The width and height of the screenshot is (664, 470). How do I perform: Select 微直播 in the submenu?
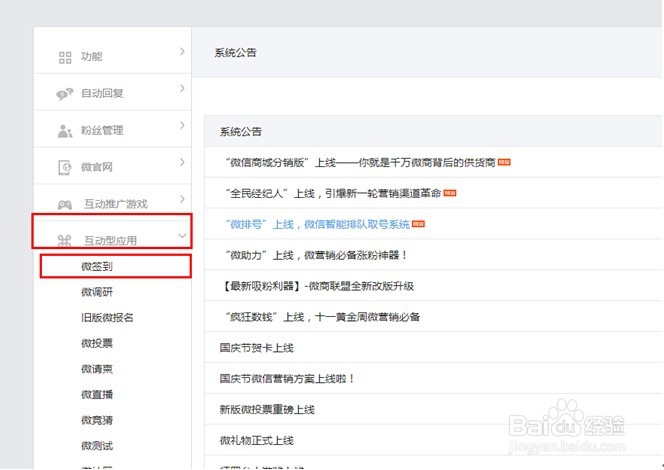coord(97,394)
